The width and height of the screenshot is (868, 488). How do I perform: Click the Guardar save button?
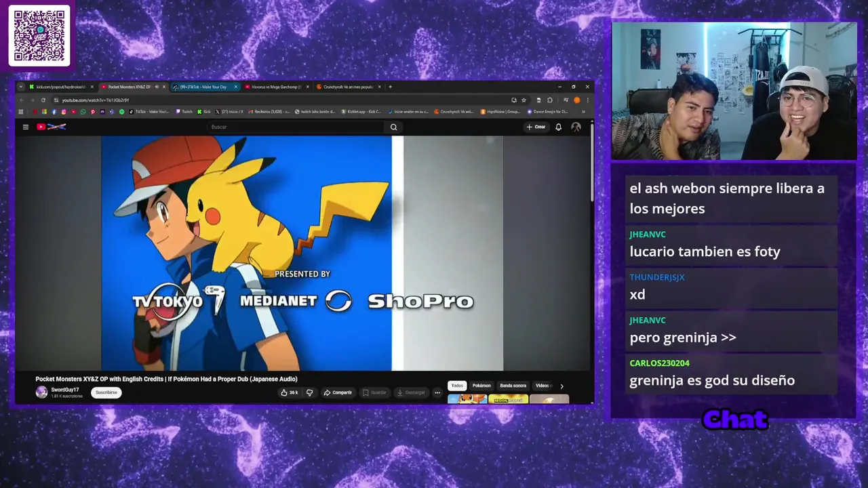tap(374, 392)
